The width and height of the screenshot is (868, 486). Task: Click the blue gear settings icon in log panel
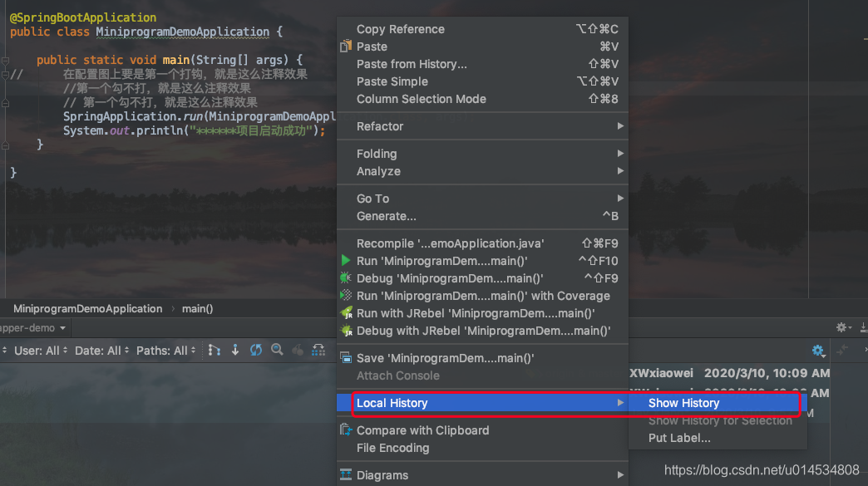[x=818, y=351]
